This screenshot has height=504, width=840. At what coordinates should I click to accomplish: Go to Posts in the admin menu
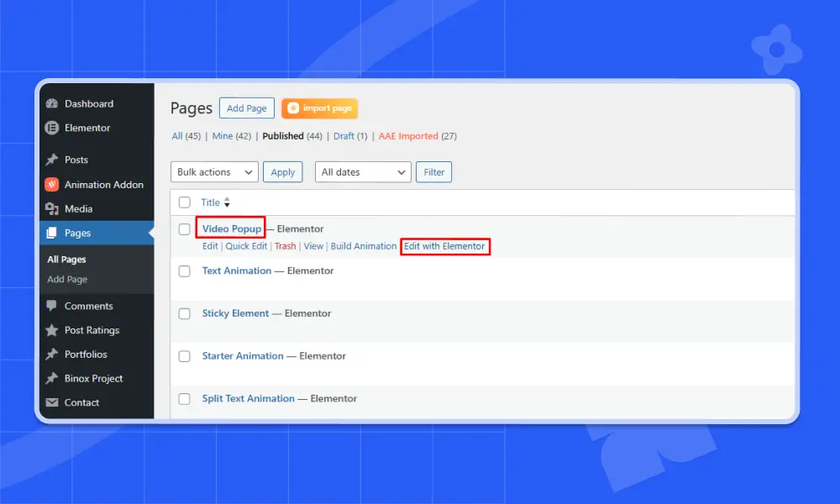point(76,160)
